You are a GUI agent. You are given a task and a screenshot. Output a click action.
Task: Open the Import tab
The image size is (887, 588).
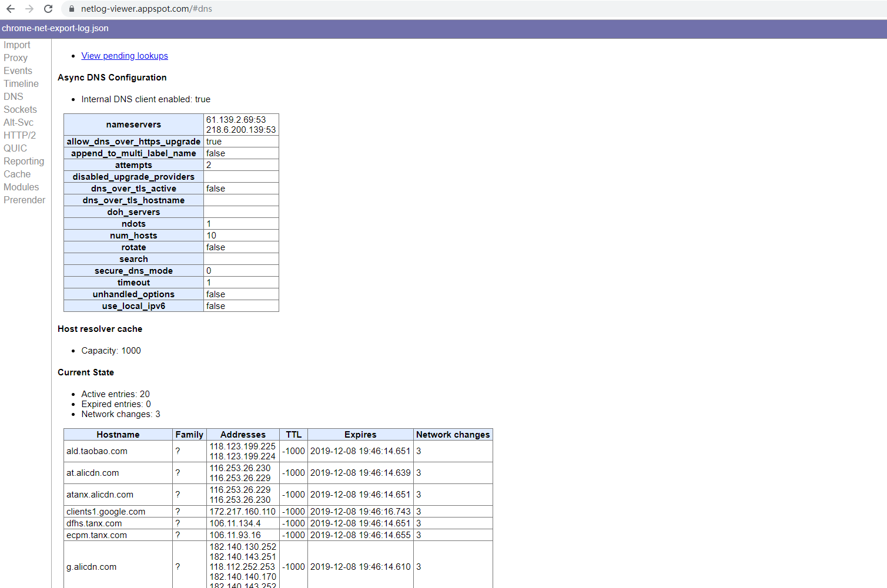17,45
